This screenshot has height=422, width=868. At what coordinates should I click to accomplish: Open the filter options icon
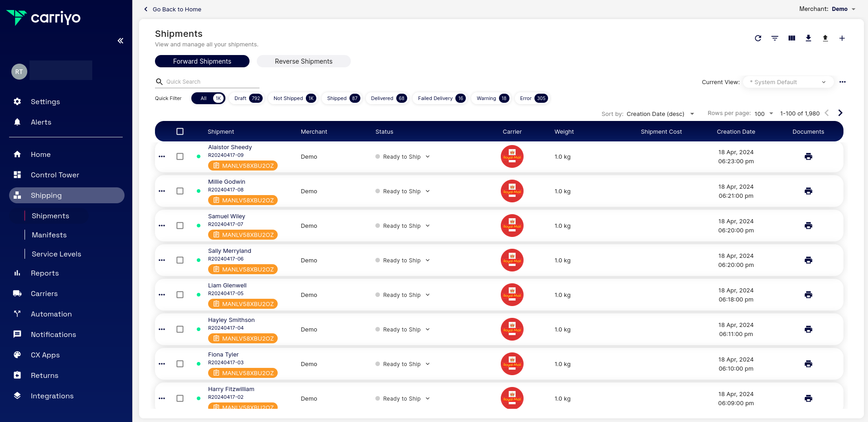(774, 38)
